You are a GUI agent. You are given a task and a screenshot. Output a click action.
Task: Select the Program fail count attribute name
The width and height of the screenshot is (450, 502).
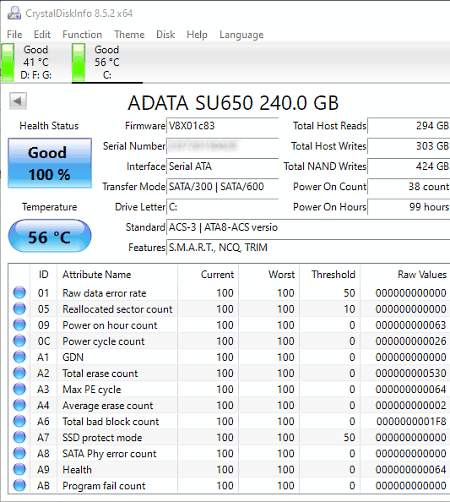click(x=104, y=486)
